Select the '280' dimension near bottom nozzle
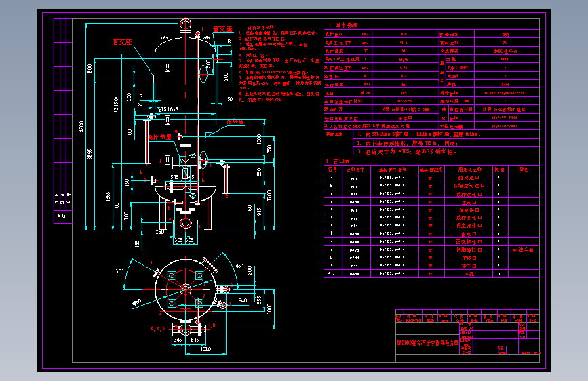This screenshot has width=588, height=381. 160,232
